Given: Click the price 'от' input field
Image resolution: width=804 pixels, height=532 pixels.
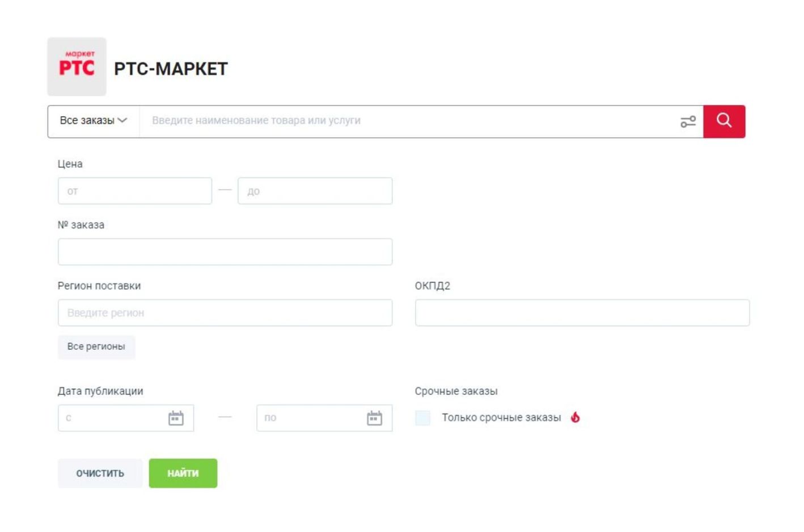Looking at the screenshot, I should (134, 191).
